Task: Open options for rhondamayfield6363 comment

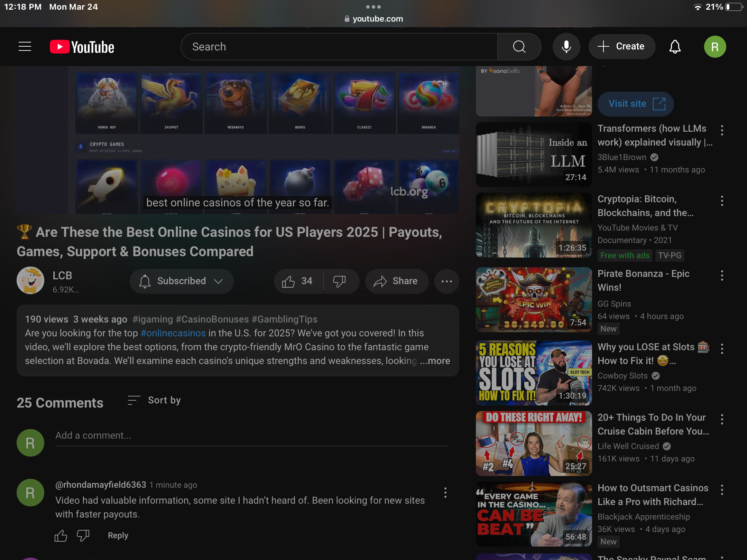Action: point(445,493)
